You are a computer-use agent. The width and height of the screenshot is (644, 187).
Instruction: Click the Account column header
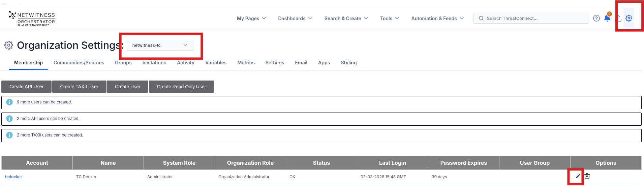click(x=37, y=163)
